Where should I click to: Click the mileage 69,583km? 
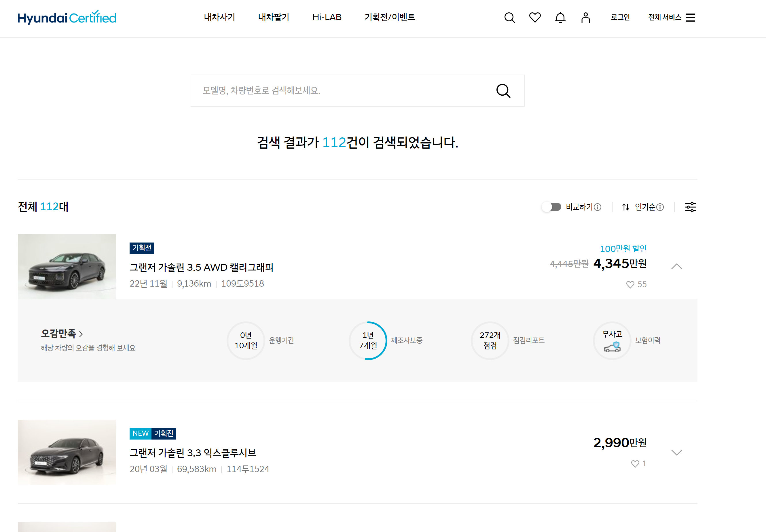[197, 469]
